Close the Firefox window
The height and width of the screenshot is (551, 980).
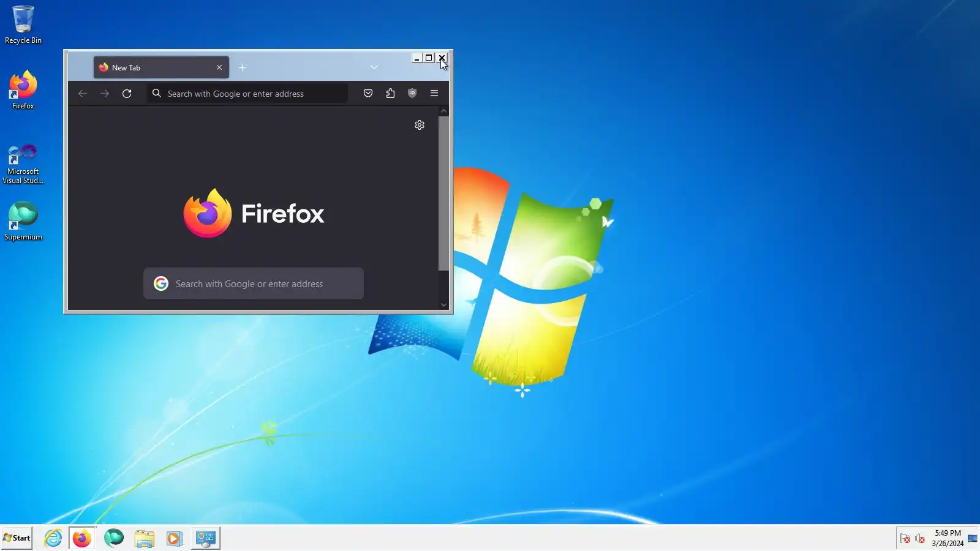point(441,58)
